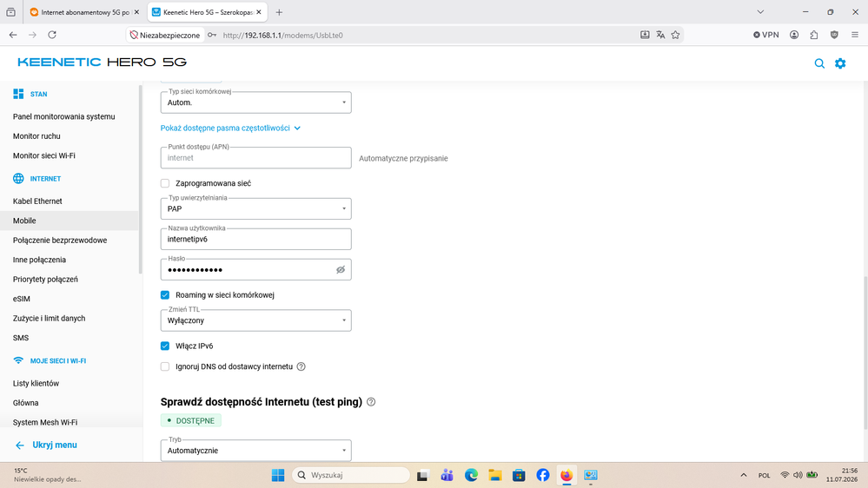Open the browser hamburger menu
This screenshot has height=488, width=868.
(855, 35)
